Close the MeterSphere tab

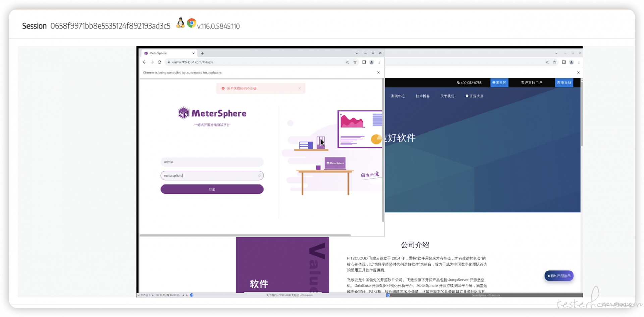tap(193, 53)
